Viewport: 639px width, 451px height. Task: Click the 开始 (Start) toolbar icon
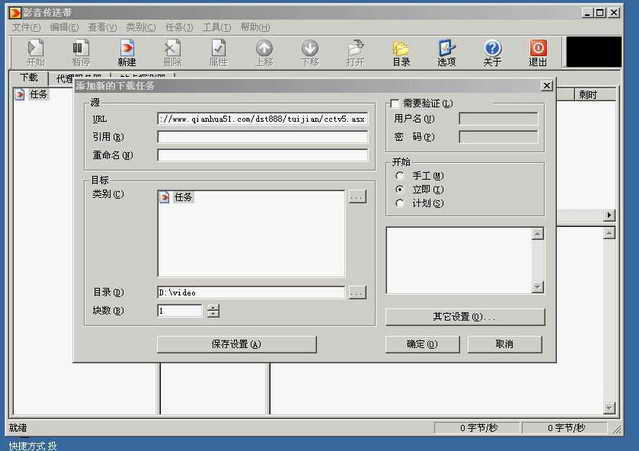tap(35, 52)
